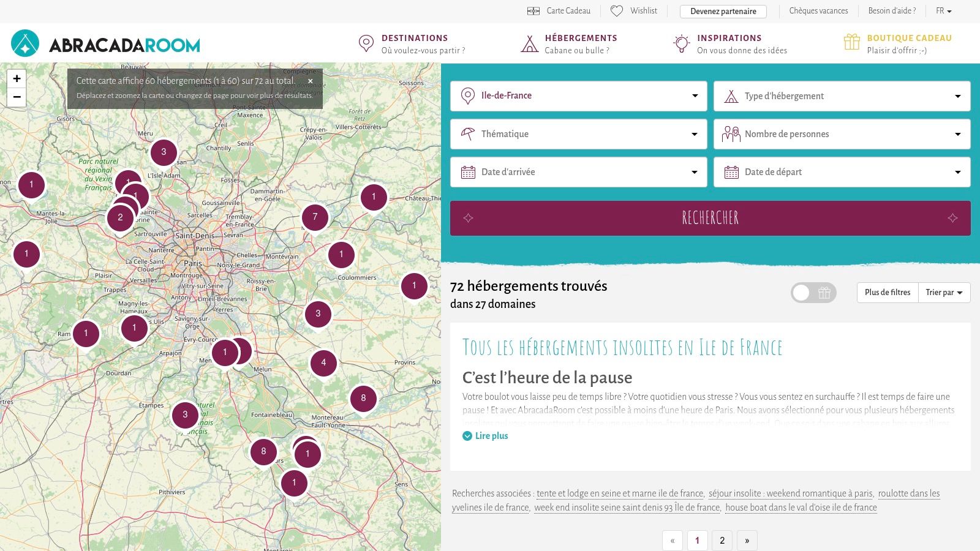Expand the Nombre de personnes dropdown
The height and width of the screenshot is (551, 980).
(842, 134)
